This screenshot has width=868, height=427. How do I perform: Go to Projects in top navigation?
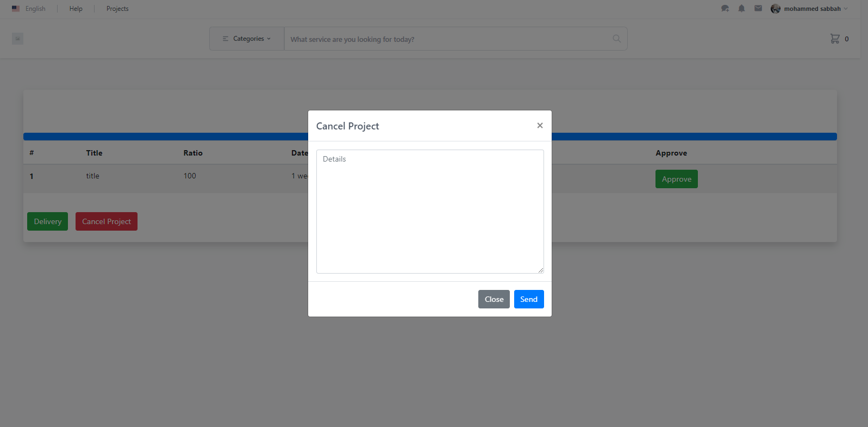(x=117, y=9)
